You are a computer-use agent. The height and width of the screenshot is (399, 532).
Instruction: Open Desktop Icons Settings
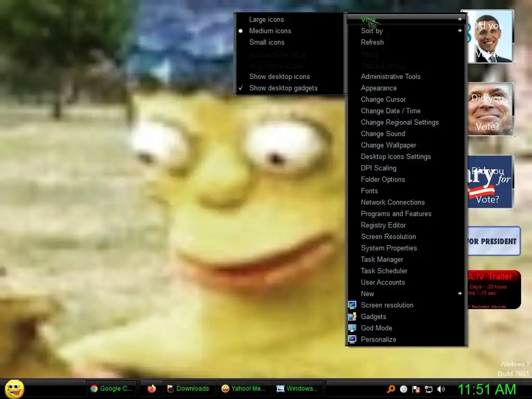[406, 157]
